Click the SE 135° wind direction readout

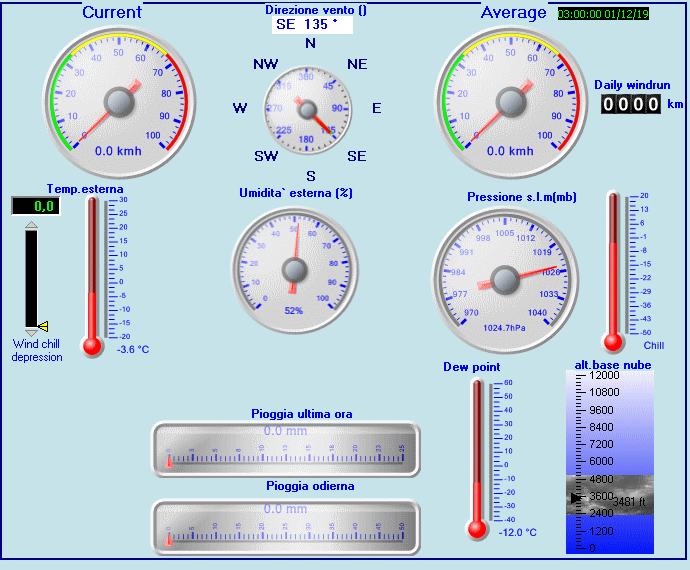click(310, 24)
